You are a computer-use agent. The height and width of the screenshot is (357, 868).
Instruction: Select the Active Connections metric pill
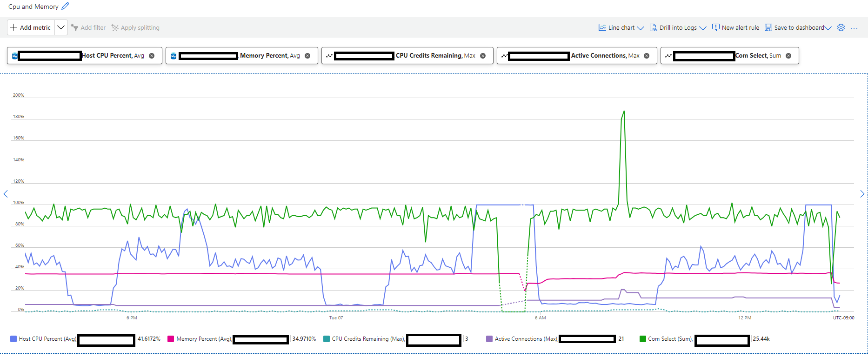pos(577,55)
